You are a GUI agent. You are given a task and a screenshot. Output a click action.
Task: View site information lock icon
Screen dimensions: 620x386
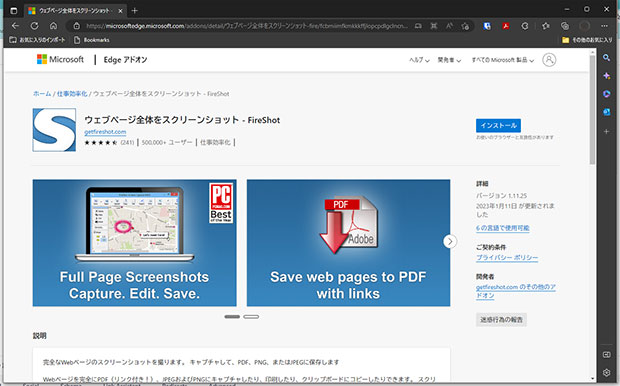click(x=77, y=26)
